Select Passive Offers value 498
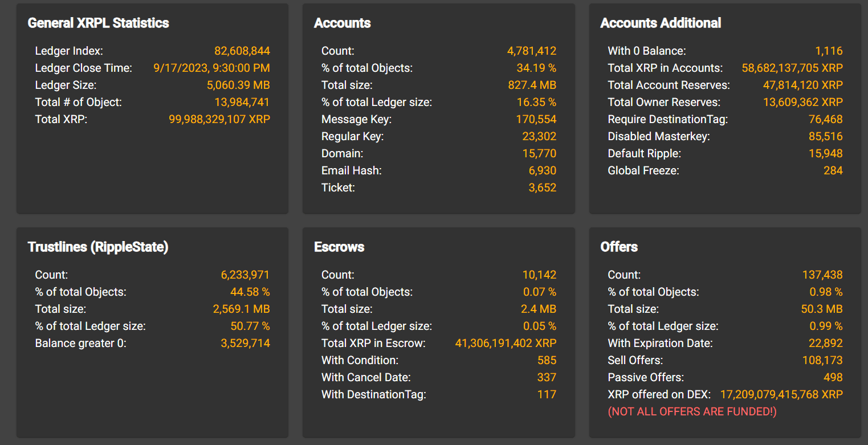Viewport: 868px width, 445px height. pos(833,377)
